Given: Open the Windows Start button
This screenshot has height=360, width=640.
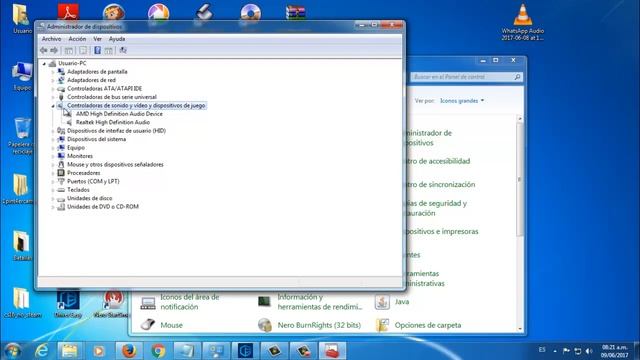Looking at the screenshot, I should pos(13,351).
